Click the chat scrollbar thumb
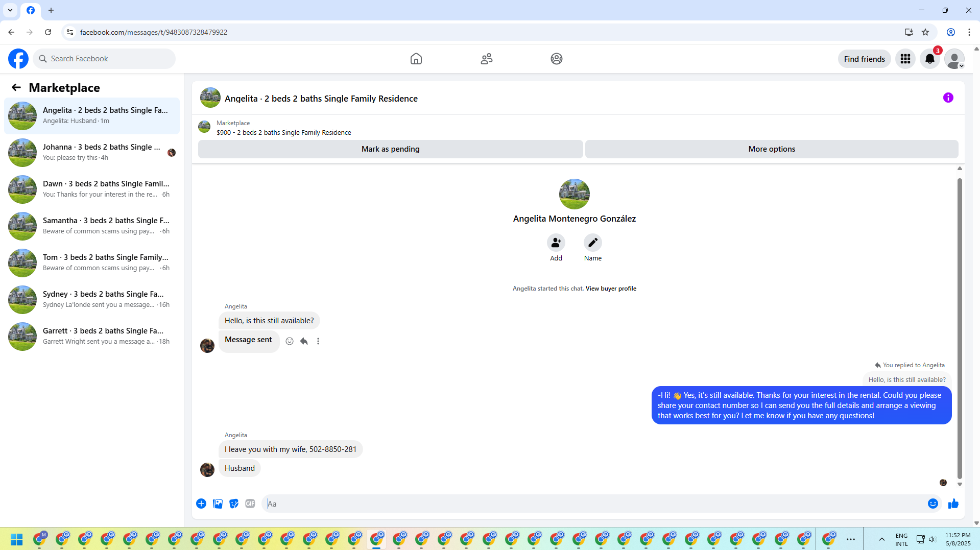 click(x=960, y=328)
